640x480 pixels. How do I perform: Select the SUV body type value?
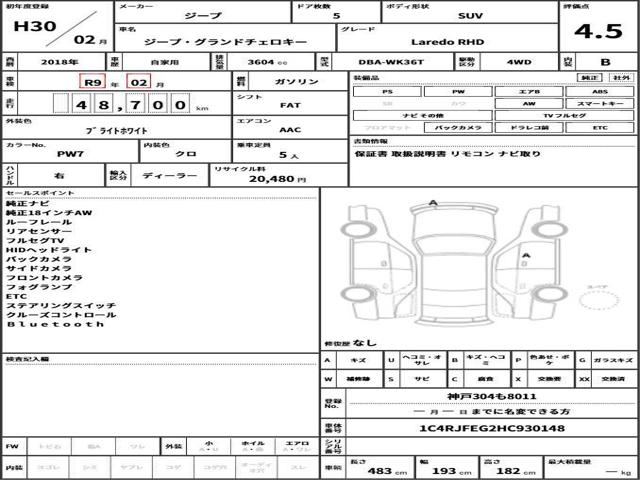tap(470, 16)
